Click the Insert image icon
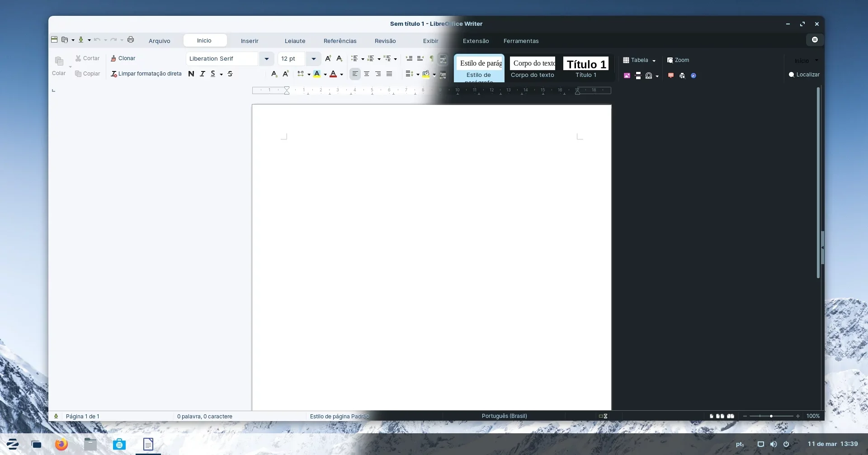The height and width of the screenshot is (455, 868). pyautogui.click(x=627, y=76)
